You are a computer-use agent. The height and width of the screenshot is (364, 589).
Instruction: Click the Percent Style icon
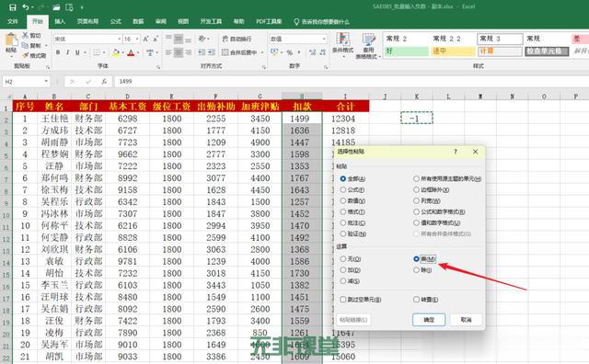pyautogui.click(x=290, y=52)
